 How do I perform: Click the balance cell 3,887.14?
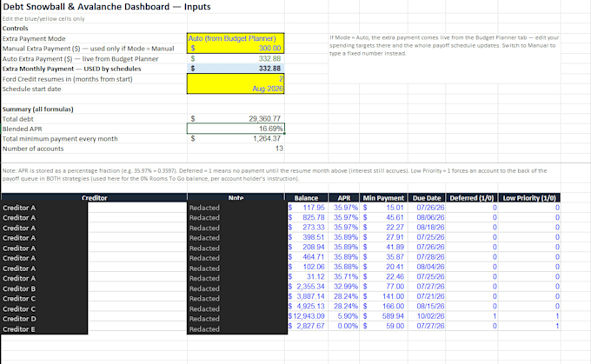(306, 296)
